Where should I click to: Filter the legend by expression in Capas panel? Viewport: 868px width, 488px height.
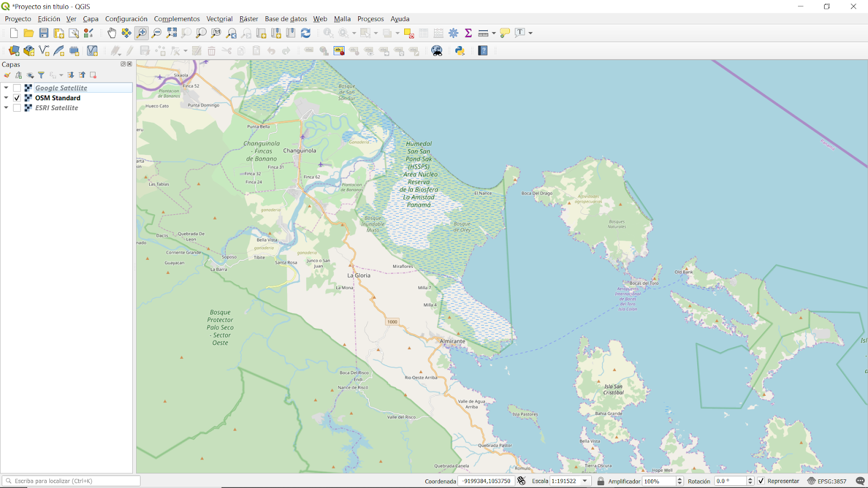[53, 75]
